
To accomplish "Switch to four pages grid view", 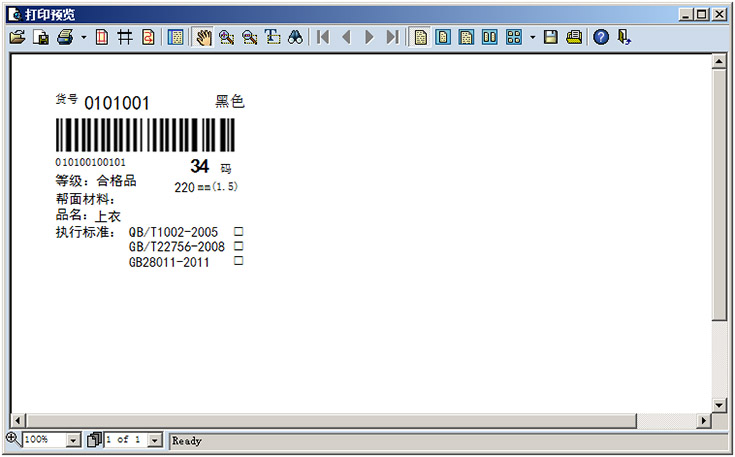I will (x=514, y=37).
